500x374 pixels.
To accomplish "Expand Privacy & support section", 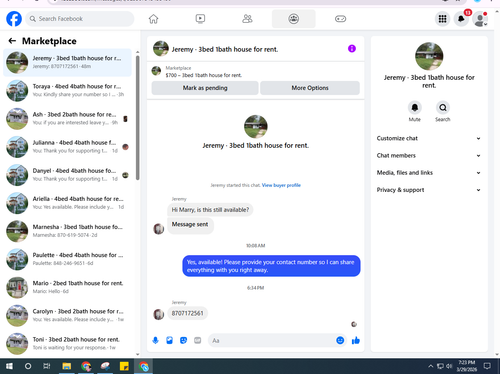I will [x=429, y=190].
